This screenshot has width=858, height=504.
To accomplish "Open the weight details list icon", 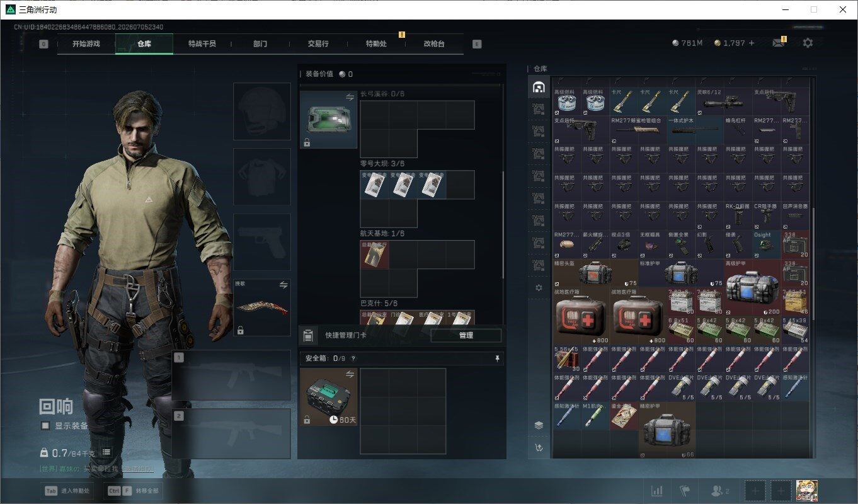I will (x=106, y=452).
